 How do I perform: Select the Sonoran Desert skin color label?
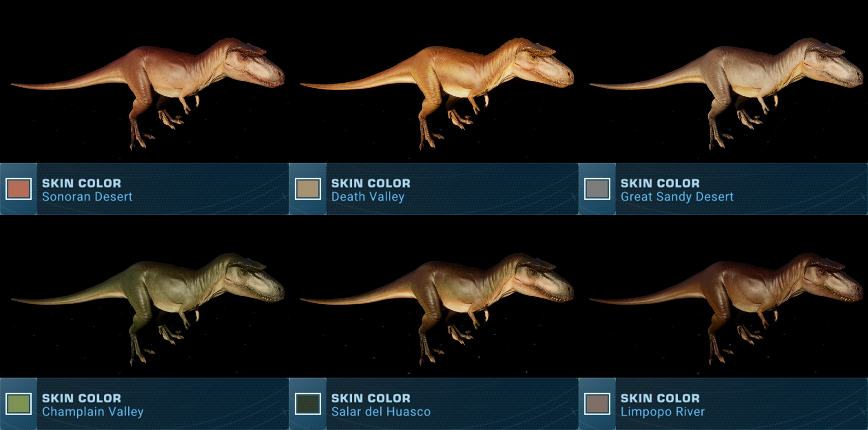(x=87, y=197)
